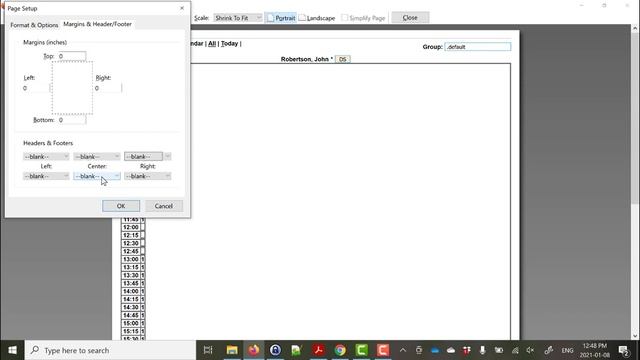Click the 14:30 time slot
The image size is (640, 360).
[x=131, y=307]
